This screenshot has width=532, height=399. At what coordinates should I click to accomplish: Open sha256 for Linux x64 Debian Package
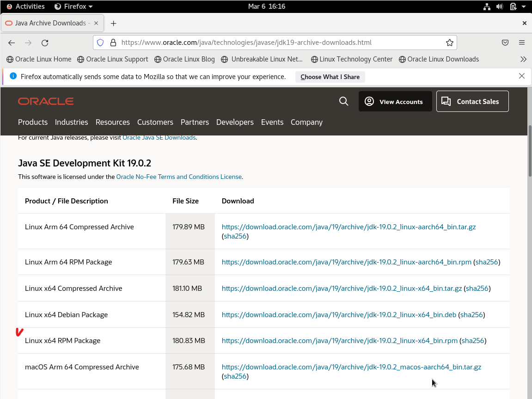pyautogui.click(x=471, y=315)
